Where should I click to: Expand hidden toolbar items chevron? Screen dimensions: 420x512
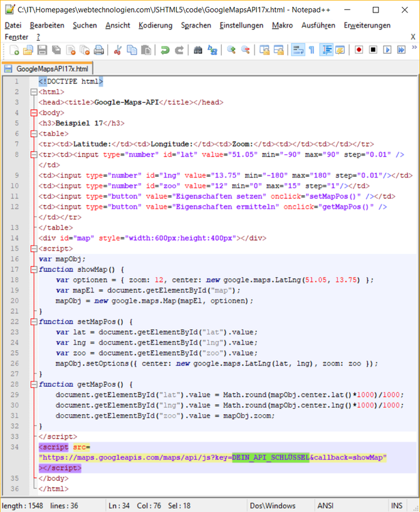pyautogui.click(x=414, y=48)
